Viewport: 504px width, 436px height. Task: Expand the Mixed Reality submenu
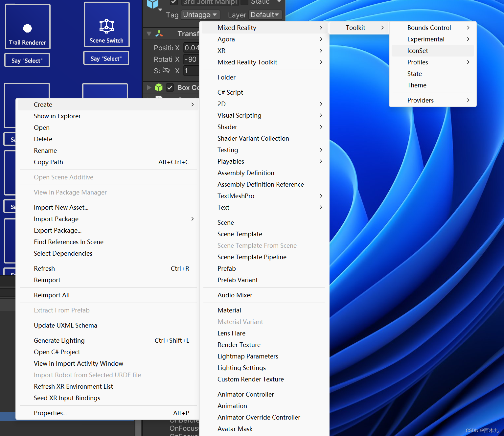[264, 28]
